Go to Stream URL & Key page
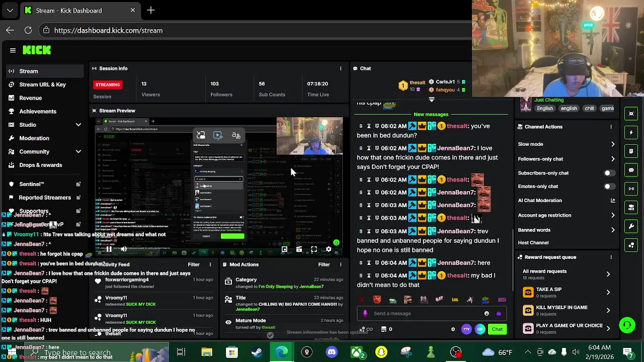This screenshot has height=362, width=644. point(45,84)
